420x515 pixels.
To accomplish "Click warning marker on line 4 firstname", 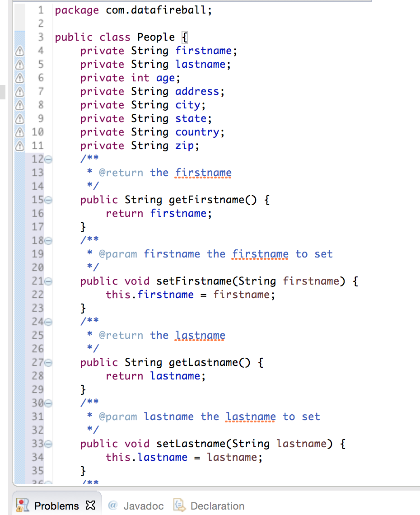I will [x=20, y=51].
